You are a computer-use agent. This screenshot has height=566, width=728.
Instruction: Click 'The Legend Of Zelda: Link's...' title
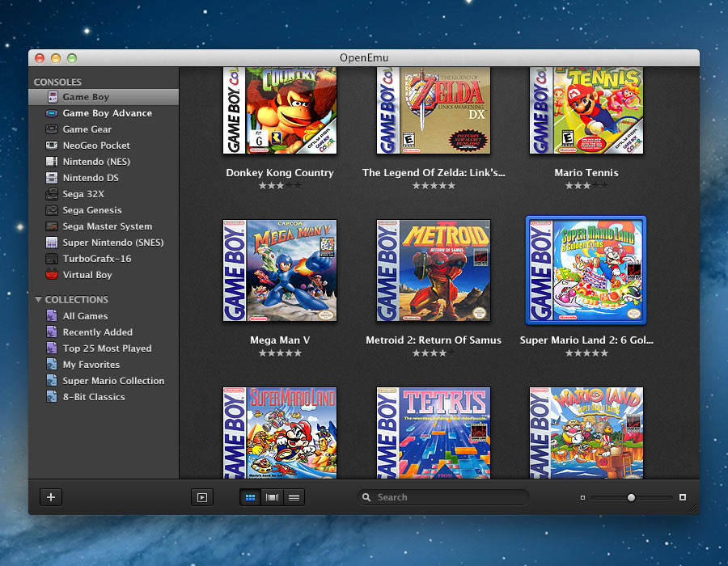pyautogui.click(x=434, y=172)
